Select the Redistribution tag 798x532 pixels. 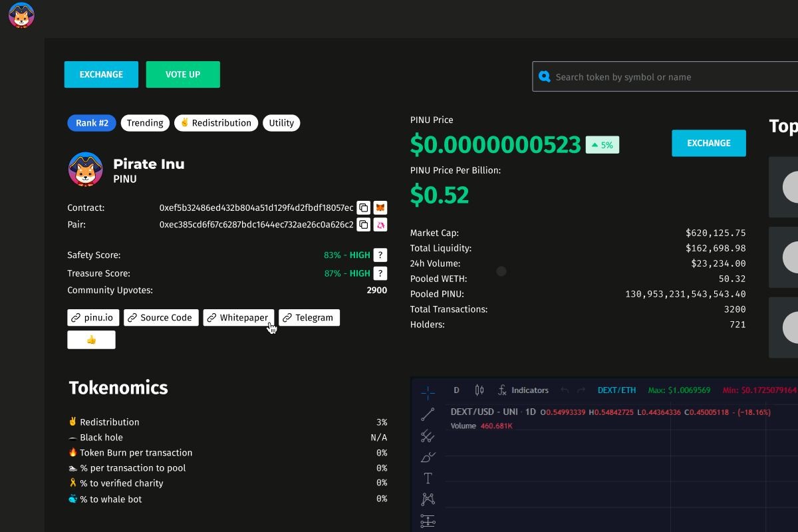[216, 123]
